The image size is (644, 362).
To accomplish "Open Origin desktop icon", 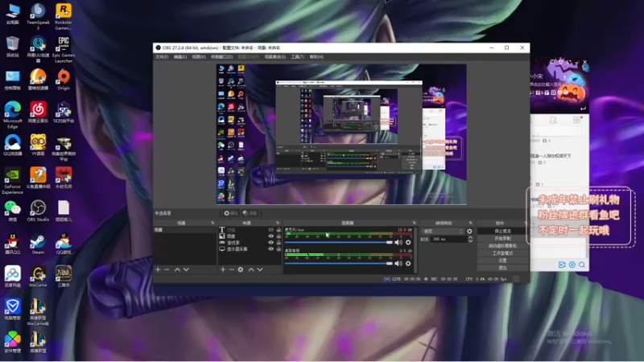I will [x=64, y=79].
